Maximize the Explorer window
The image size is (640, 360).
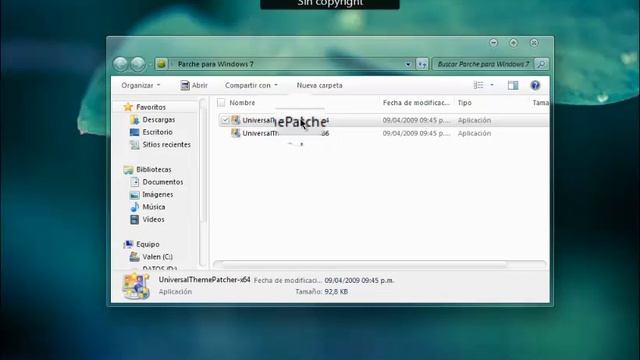click(x=513, y=42)
